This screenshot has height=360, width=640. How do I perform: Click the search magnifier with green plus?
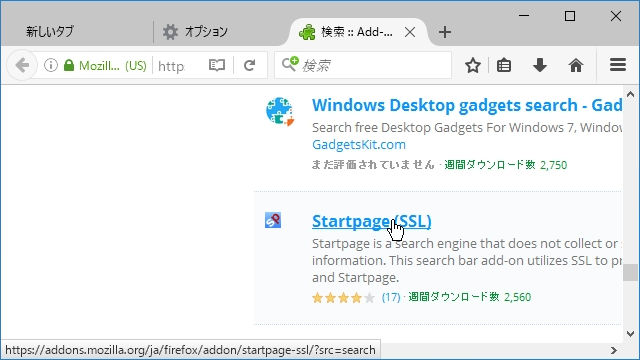pyautogui.click(x=290, y=64)
